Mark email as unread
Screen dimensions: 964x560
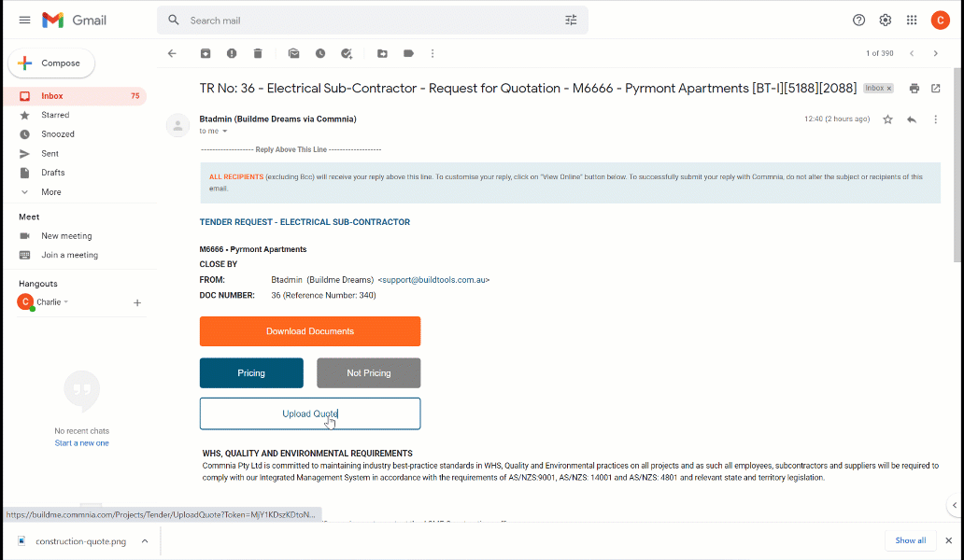click(x=294, y=53)
